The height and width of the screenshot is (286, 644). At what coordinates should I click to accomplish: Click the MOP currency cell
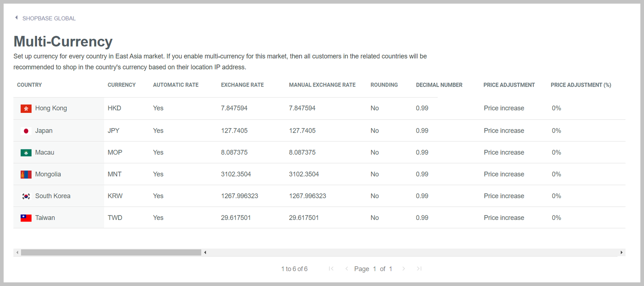[x=115, y=152]
